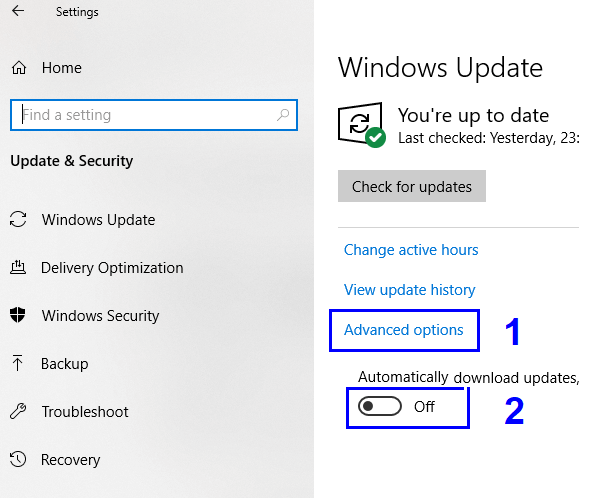
Task: Click the Check for updates button
Action: 412,186
